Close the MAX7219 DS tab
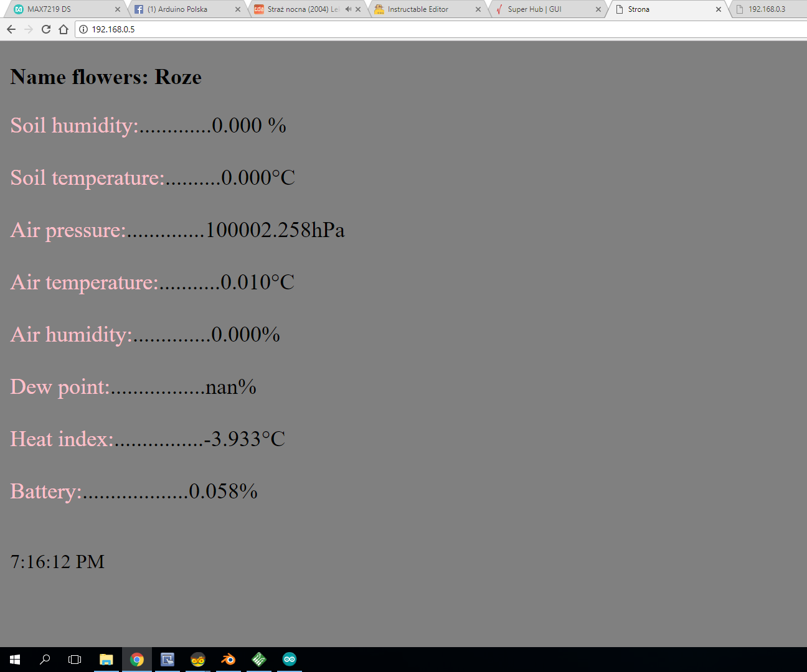Viewport: 807px width, 672px height. pyautogui.click(x=118, y=9)
